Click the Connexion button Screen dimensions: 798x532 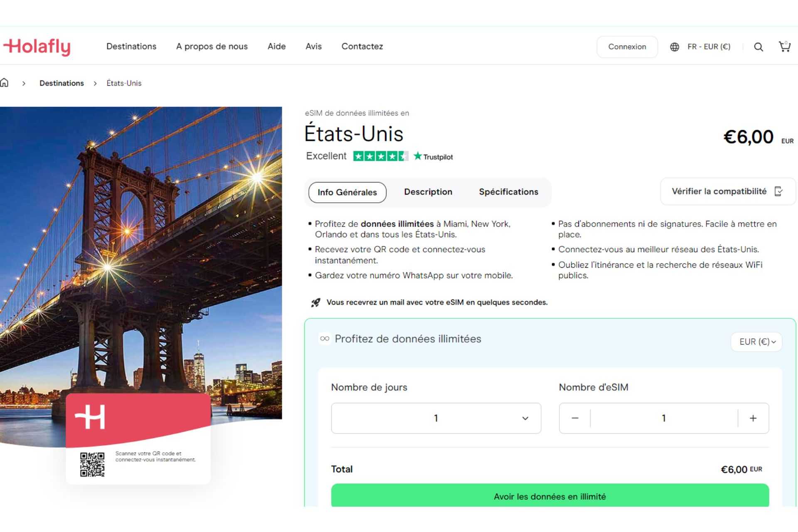tap(627, 47)
